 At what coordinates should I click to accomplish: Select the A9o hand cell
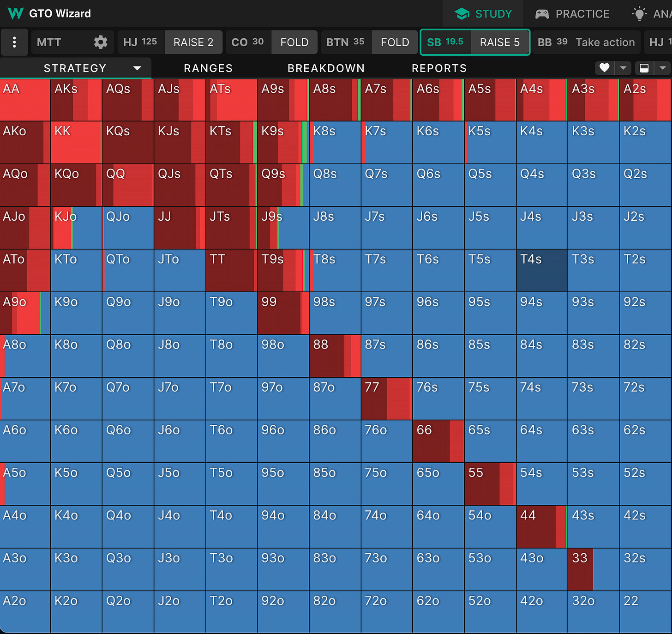tap(25, 313)
